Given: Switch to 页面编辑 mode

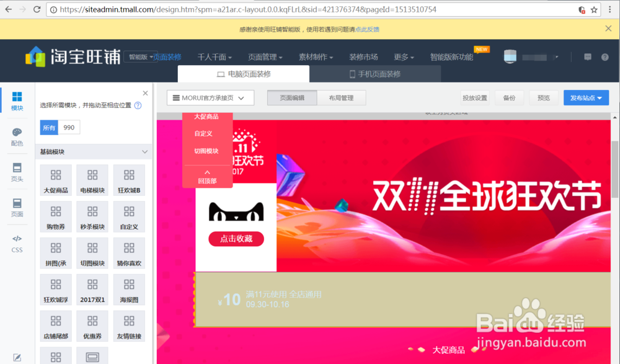Looking at the screenshot, I should tap(292, 98).
